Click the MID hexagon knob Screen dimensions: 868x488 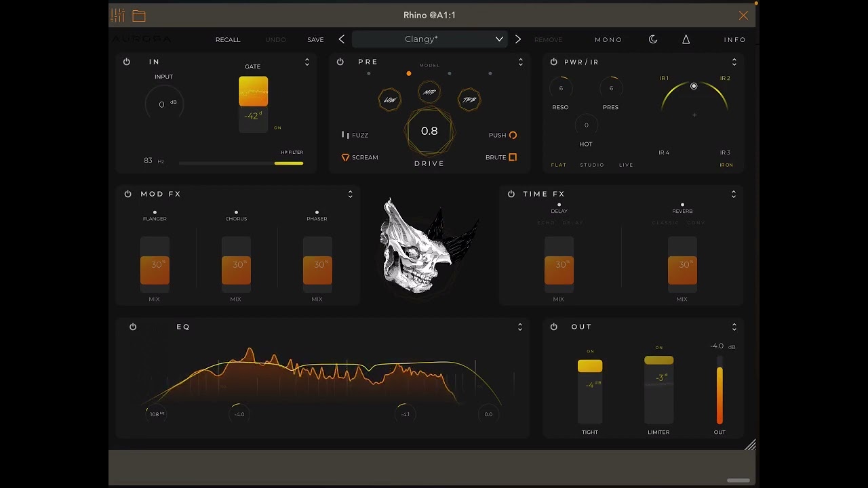pyautogui.click(x=429, y=91)
